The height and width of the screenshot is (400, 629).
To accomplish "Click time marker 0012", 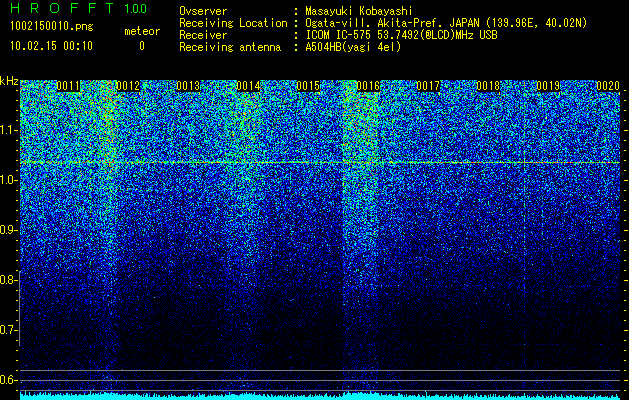I will pyautogui.click(x=128, y=86).
